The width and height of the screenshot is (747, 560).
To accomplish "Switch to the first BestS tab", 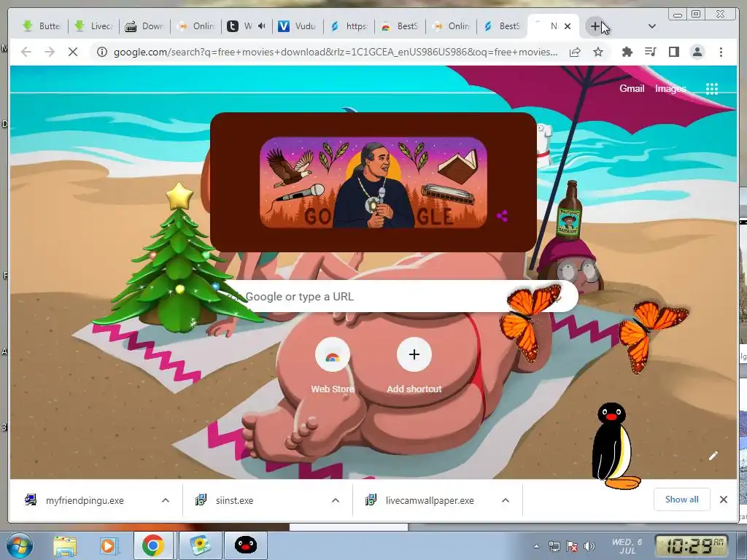I will pyautogui.click(x=400, y=26).
